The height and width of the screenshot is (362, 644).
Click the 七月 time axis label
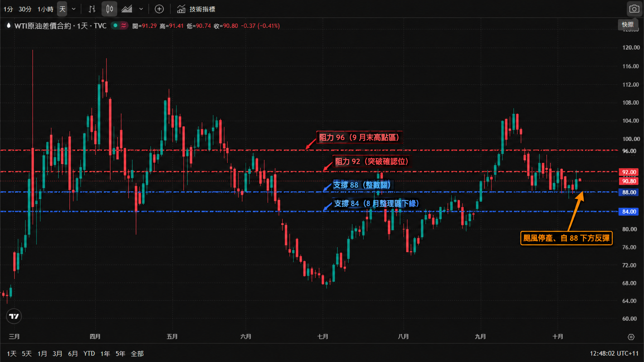[x=322, y=337]
